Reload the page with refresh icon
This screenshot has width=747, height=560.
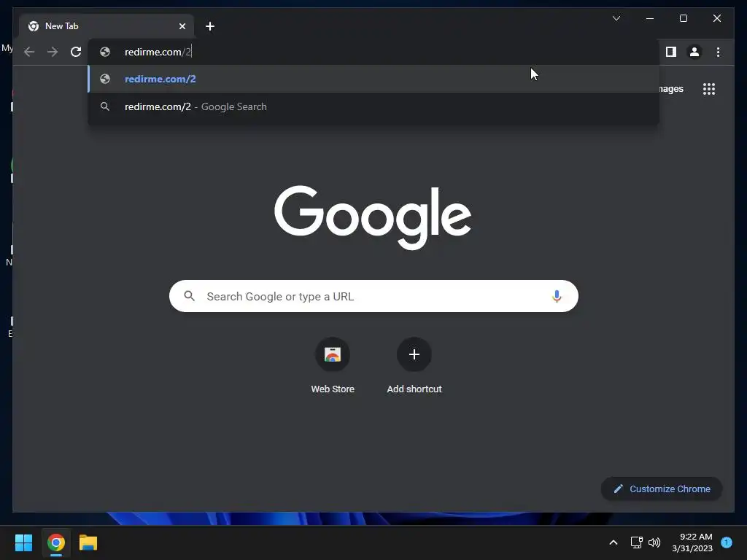76,52
